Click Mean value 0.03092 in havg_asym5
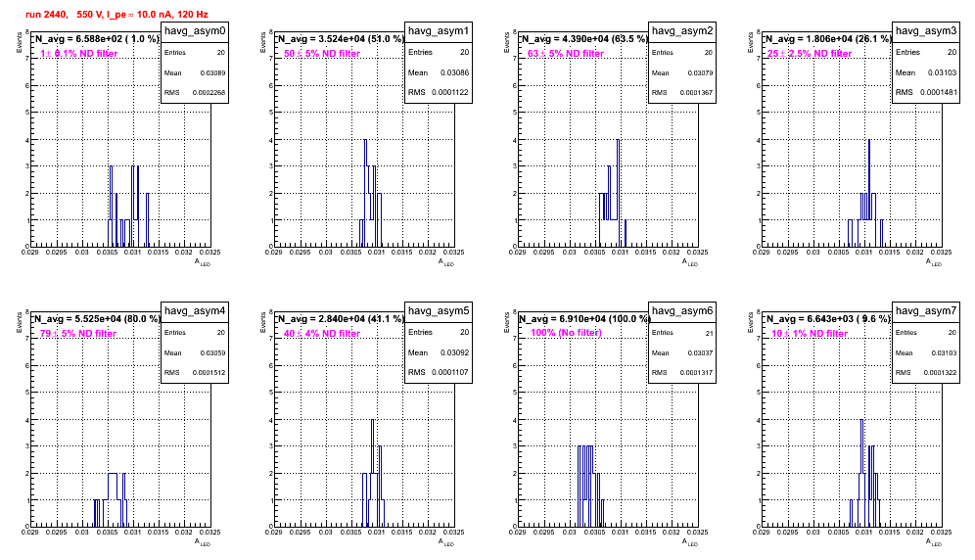This screenshot has width=975, height=560. click(454, 352)
